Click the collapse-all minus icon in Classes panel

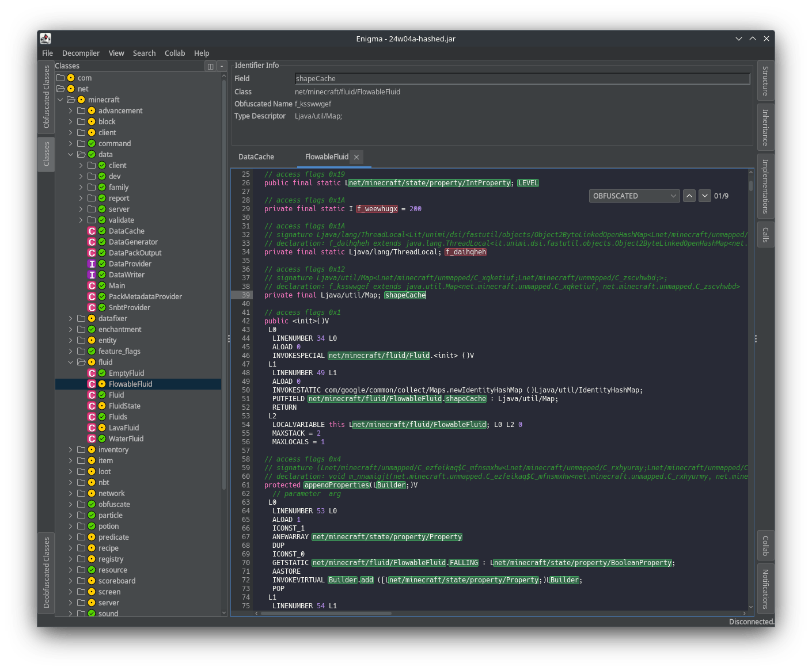coord(221,66)
